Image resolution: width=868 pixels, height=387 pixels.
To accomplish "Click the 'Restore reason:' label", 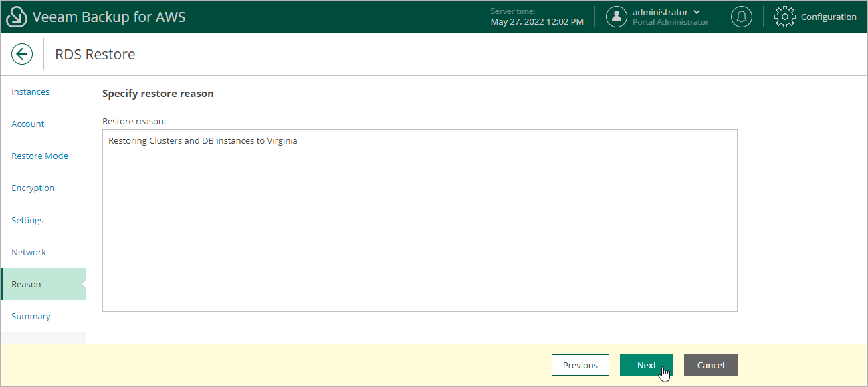I will point(134,122).
